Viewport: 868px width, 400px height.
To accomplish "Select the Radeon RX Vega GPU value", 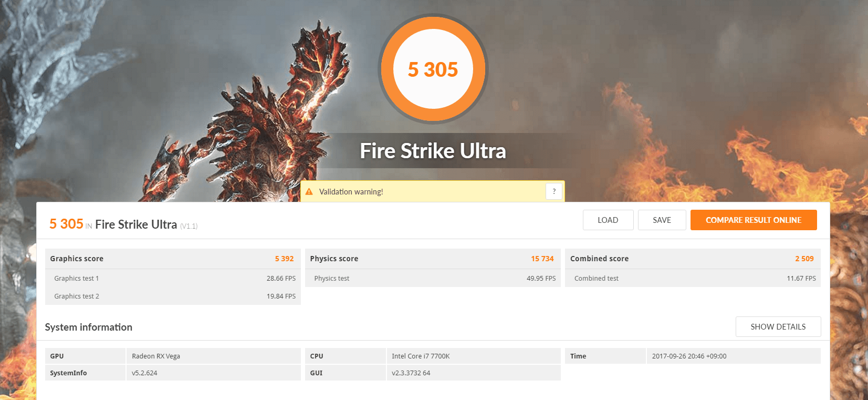I will [x=156, y=356].
